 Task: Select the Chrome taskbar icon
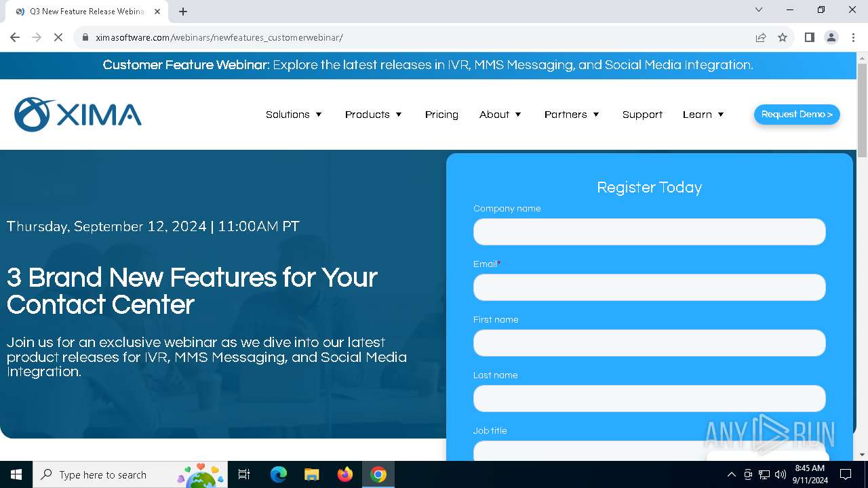click(x=378, y=474)
